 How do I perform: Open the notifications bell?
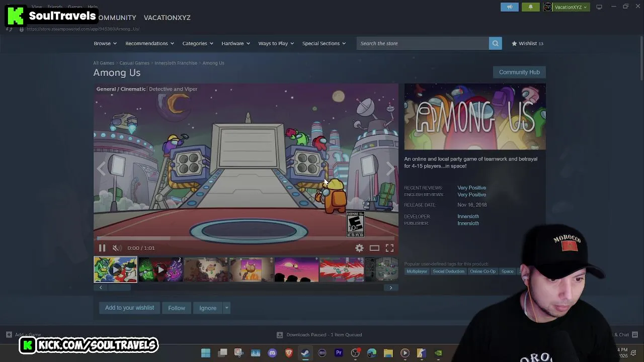pyautogui.click(x=530, y=7)
